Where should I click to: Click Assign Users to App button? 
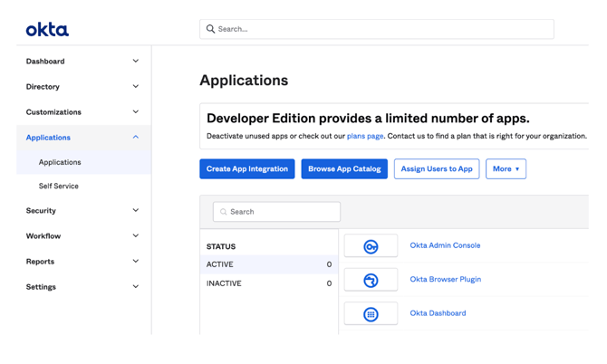(437, 169)
